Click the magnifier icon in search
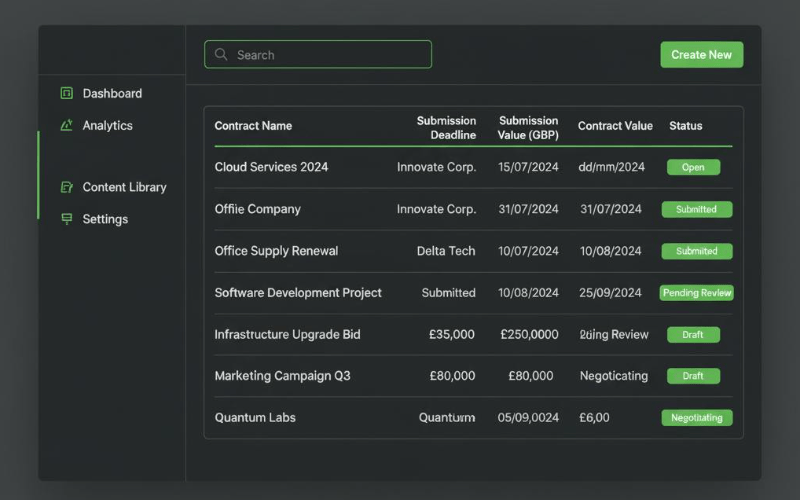 221,55
